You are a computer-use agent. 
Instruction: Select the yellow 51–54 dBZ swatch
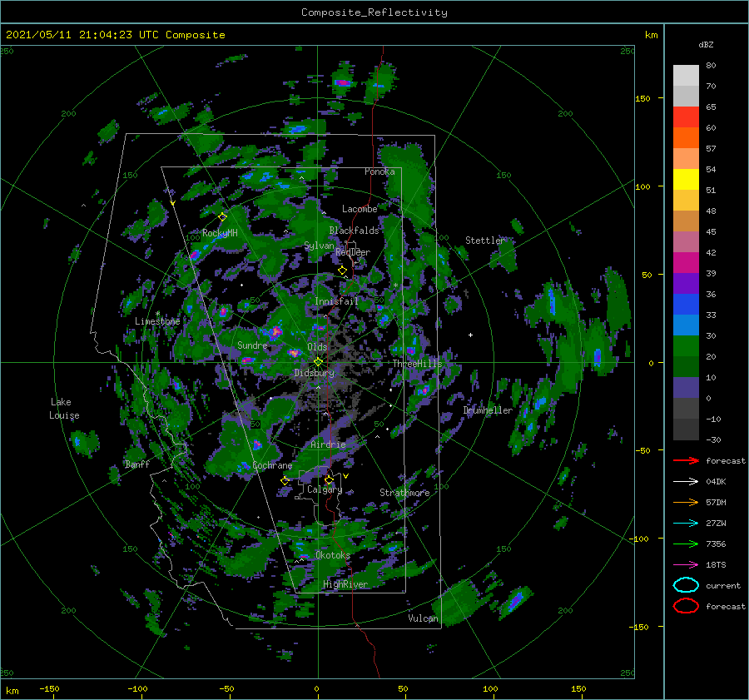pos(686,180)
